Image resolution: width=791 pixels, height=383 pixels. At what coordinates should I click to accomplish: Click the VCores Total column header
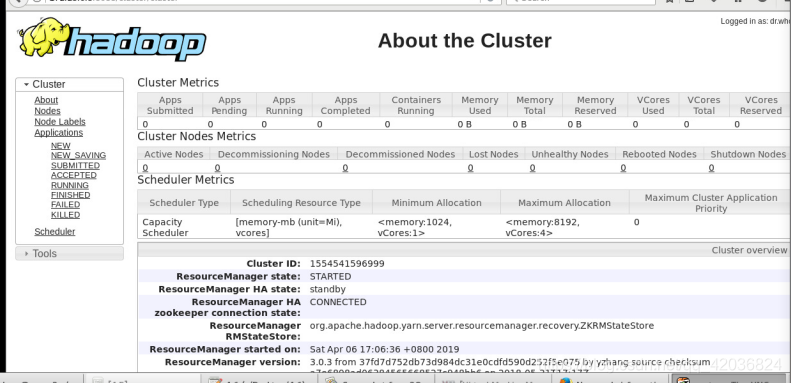coord(704,105)
